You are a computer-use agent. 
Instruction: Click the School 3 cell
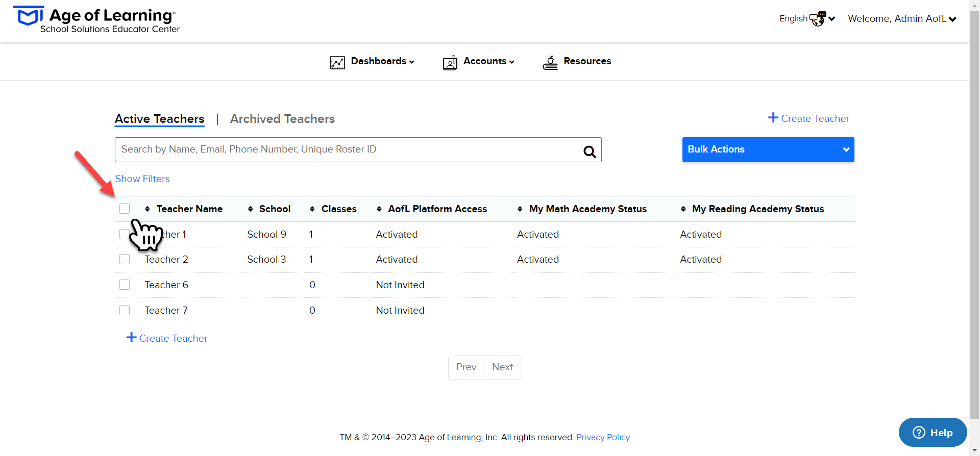[x=266, y=259]
